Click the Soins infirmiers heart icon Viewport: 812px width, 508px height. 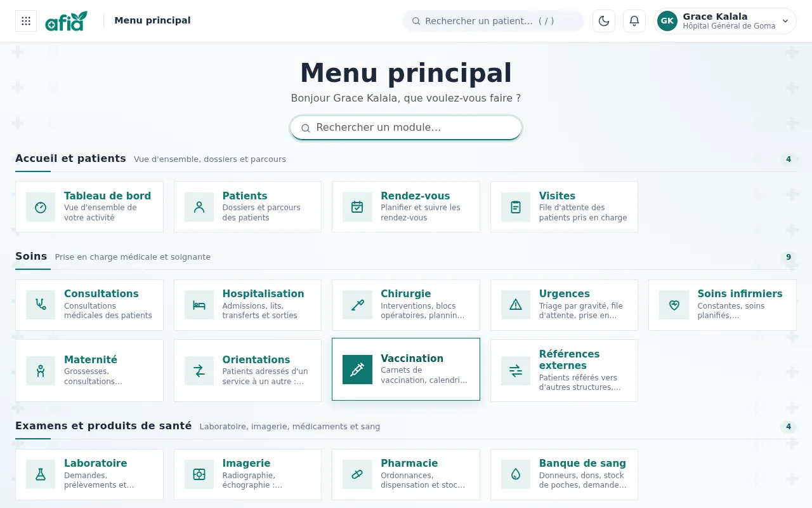point(674,305)
